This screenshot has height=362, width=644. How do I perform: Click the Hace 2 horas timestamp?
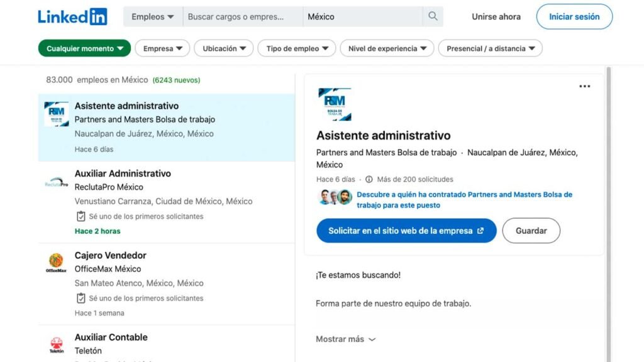[97, 231]
